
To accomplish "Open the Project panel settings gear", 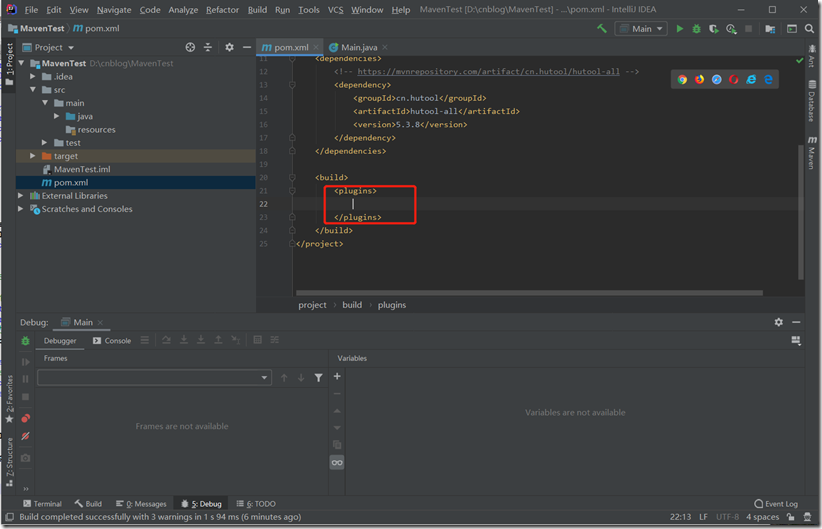I will (x=229, y=47).
